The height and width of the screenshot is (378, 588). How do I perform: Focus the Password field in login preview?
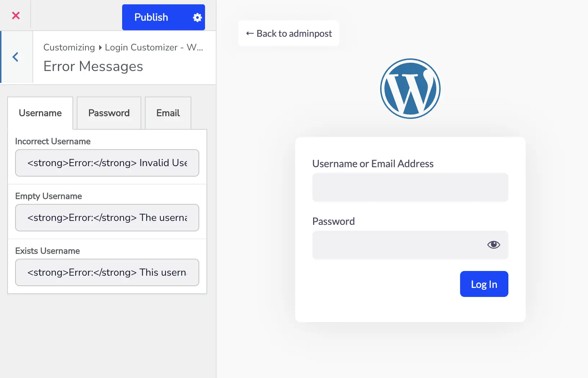pyautogui.click(x=410, y=245)
